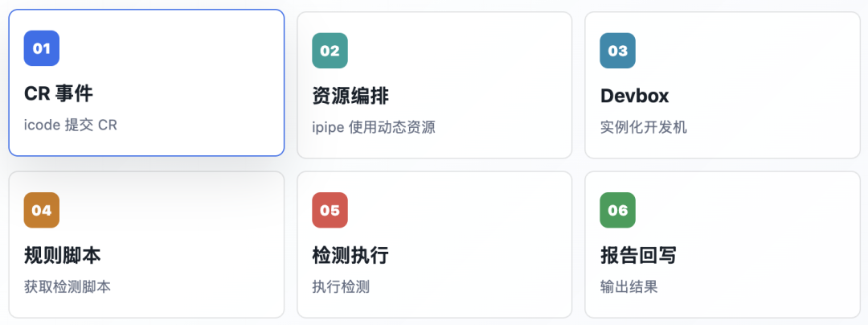The height and width of the screenshot is (325, 868).
Task: Click the blue 01 step badge
Action: pyautogui.click(x=42, y=48)
